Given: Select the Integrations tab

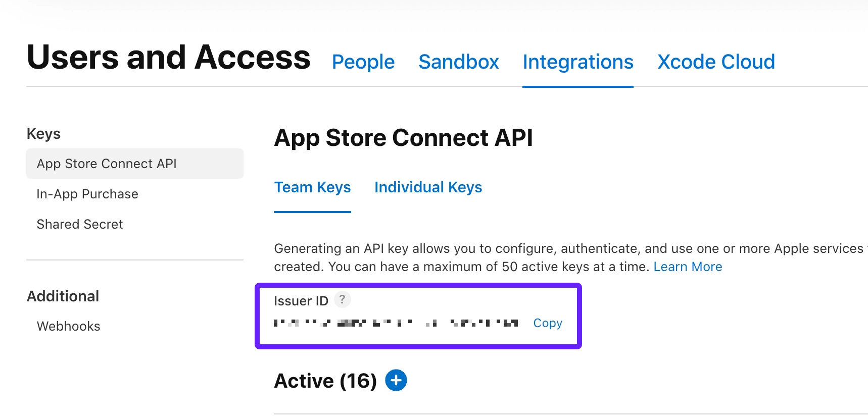Looking at the screenshot, I should 578,62.
